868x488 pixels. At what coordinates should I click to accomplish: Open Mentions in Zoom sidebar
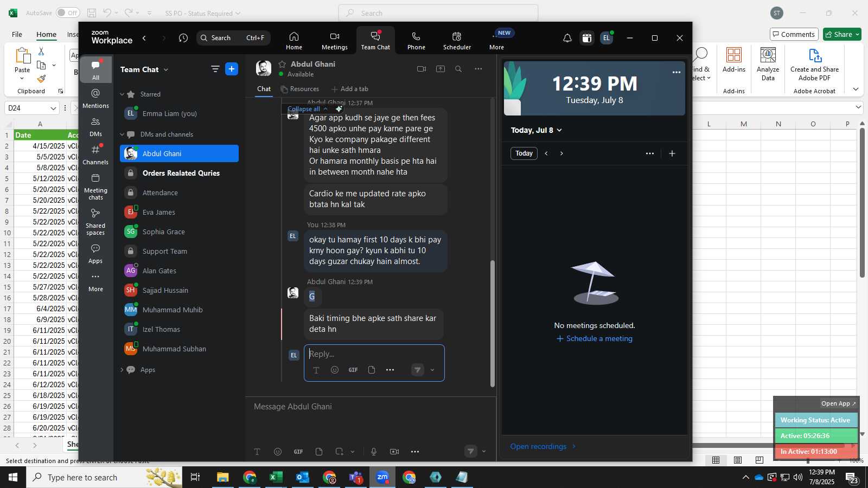95,98
